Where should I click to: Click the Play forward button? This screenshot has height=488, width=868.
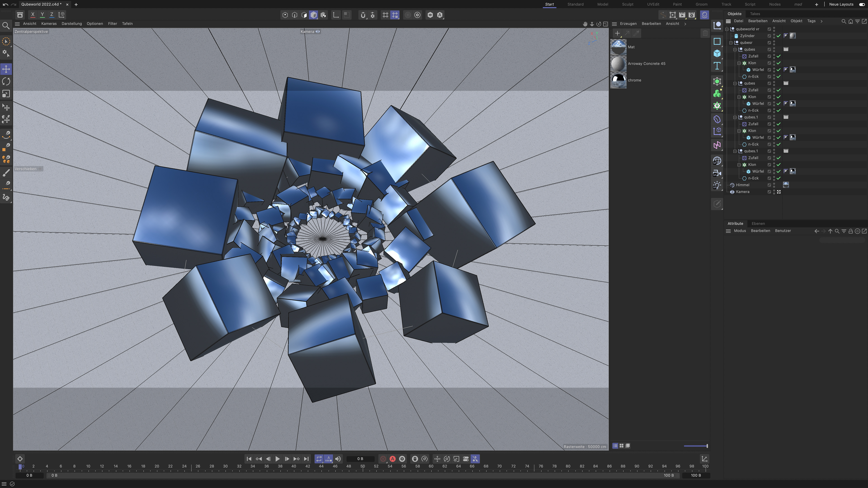(277, 459)
